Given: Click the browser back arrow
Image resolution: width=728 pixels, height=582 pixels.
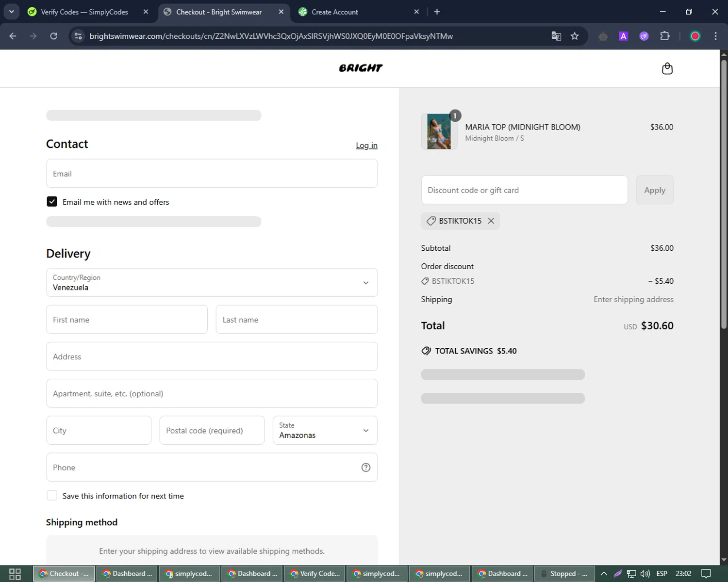Looking at the screenshot, I should [13, 36].
